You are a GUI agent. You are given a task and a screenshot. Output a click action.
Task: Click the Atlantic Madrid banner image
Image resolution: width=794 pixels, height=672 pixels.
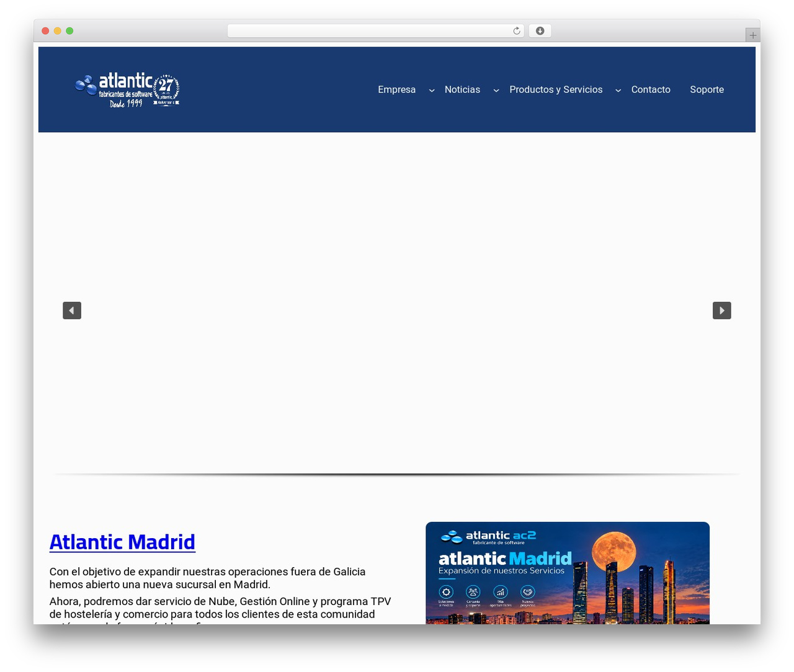click(568, 573)
